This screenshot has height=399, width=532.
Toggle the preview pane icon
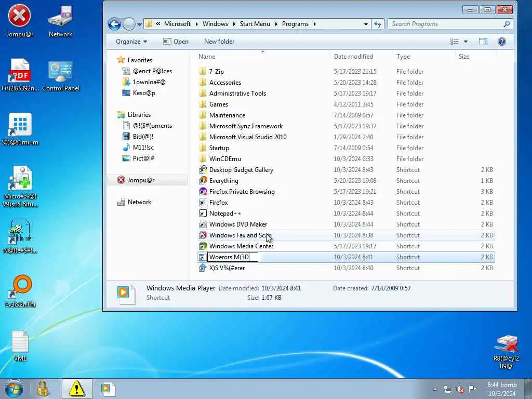(x=483, y=42)
